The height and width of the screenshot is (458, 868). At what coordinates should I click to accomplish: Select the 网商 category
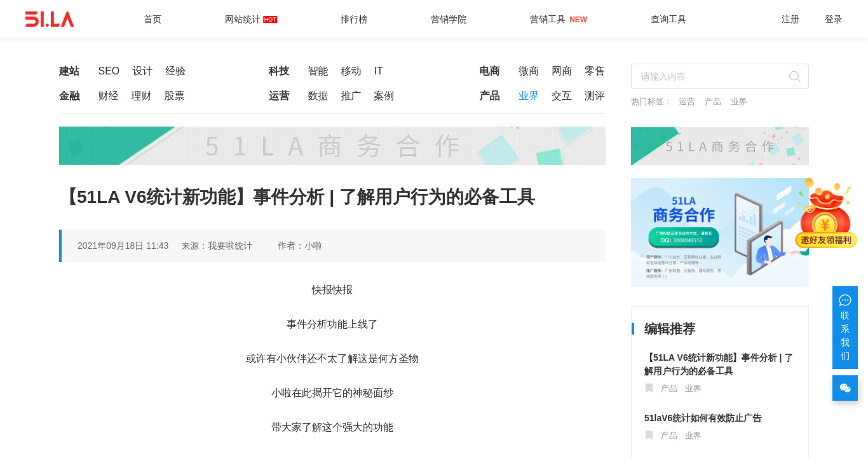(x=562, y=71)
